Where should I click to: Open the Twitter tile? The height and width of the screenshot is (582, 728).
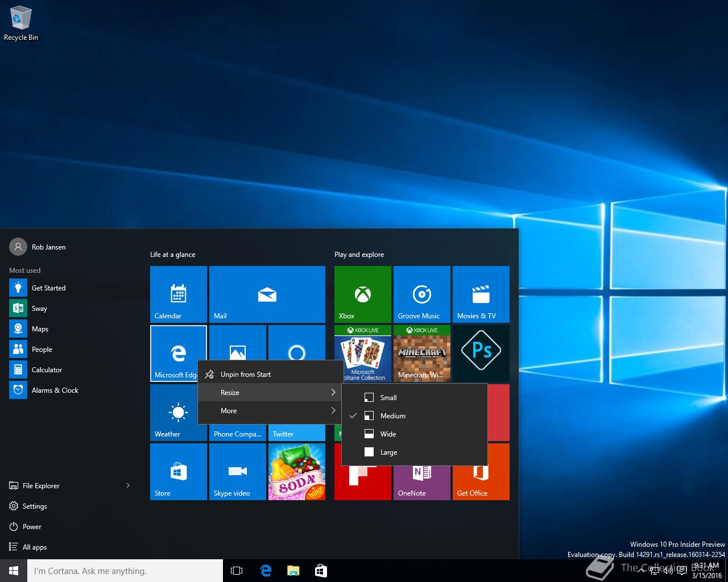[x=297, y=432]
